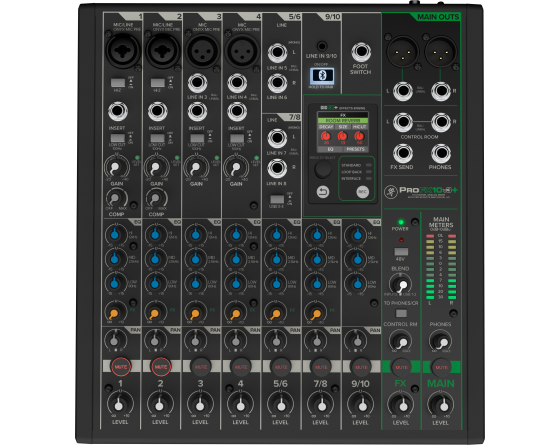Screen dimensions: 560x445
Task: Click the MAIN level knob
Action: tap(441, 404)
